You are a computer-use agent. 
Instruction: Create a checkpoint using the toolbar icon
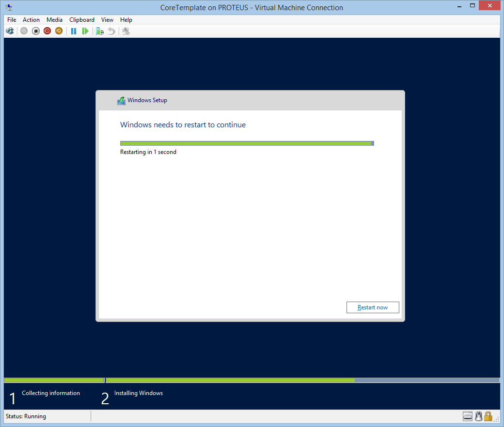[100, 31]
